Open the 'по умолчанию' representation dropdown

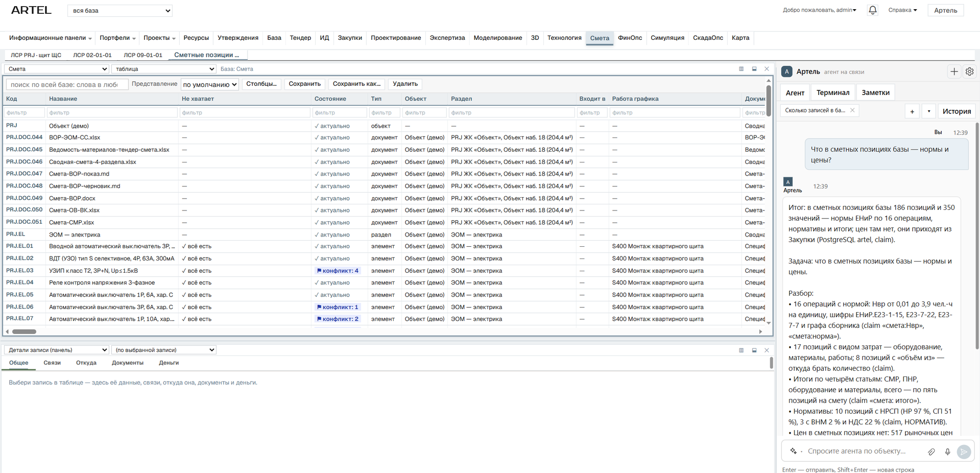click(210, 84)
